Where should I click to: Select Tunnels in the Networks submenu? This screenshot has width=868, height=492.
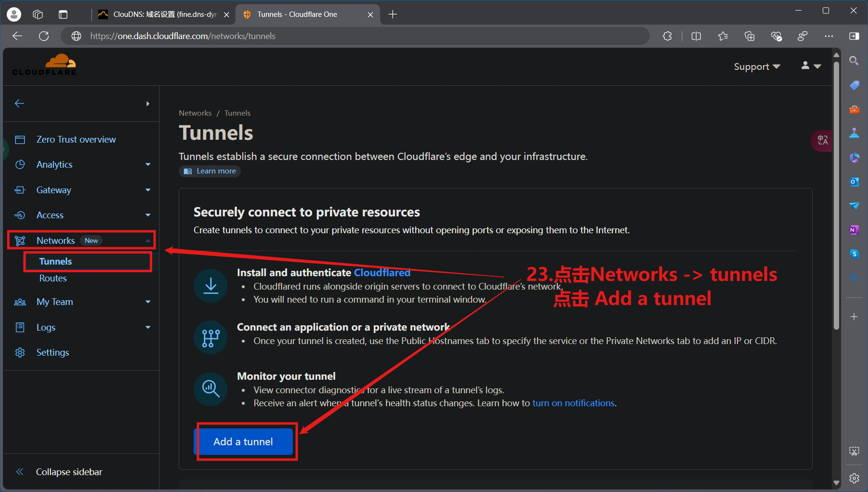55,261
